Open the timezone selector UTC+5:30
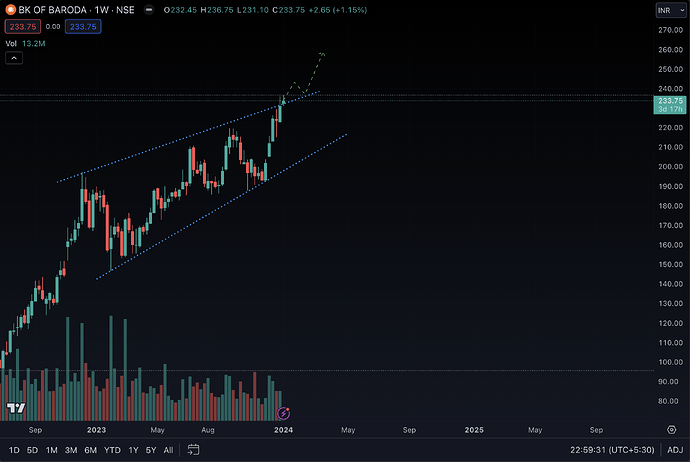 coord(612,450)
